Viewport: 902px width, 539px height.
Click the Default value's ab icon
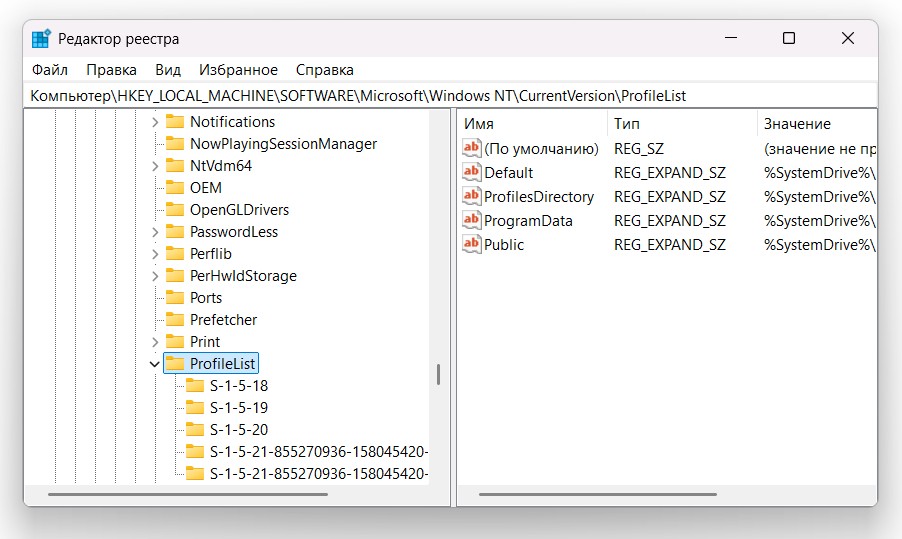point(472,172)
